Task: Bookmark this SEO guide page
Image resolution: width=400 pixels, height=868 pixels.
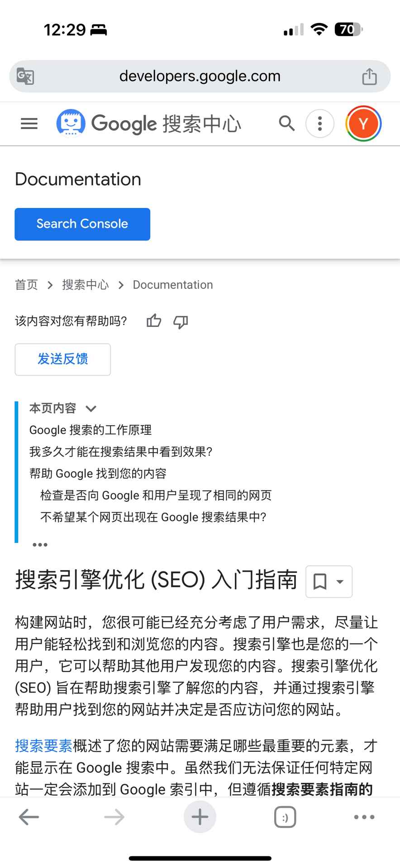Action: tap(320, 581)
